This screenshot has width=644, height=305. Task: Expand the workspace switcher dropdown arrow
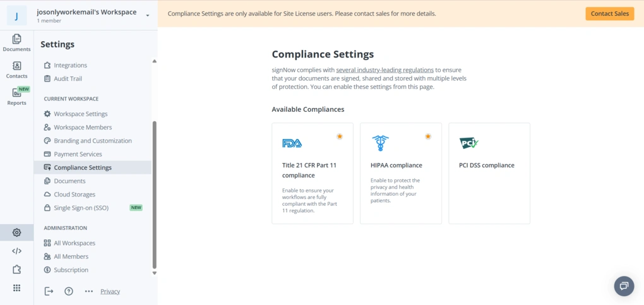click(x=148, y=16)
